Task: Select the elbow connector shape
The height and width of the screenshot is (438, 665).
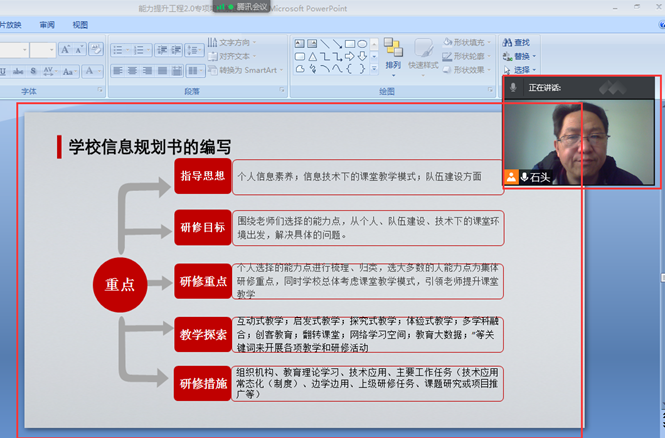Action: point(325,56)
